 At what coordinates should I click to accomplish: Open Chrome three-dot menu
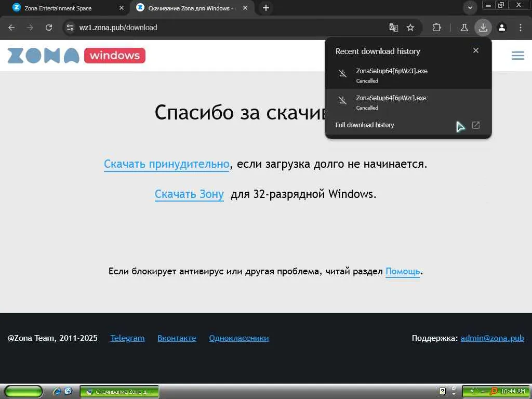point(521,28)
